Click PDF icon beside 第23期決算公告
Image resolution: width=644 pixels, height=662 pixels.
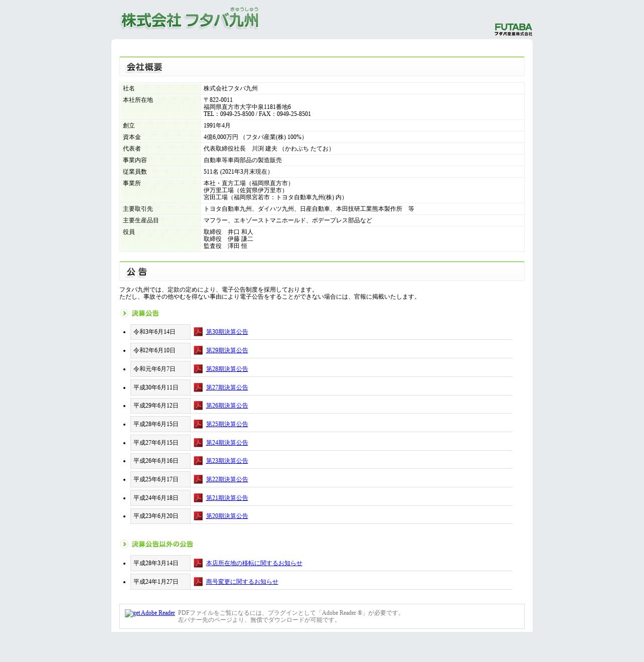(x=198, y=461)
